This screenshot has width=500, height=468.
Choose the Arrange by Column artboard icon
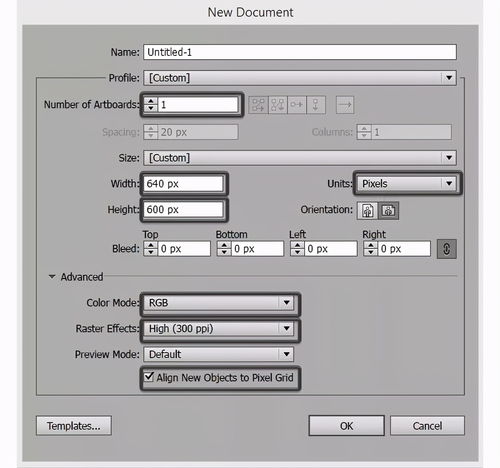316,105
